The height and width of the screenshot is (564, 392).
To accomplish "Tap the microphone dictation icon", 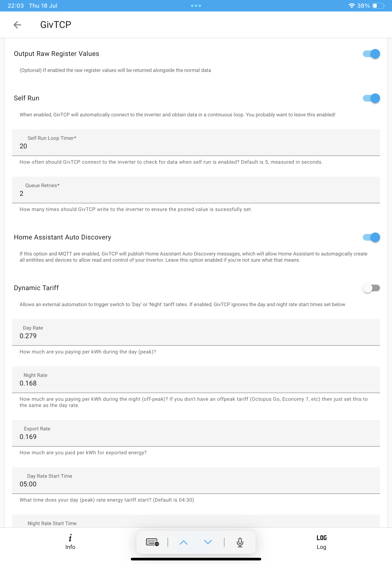I will (x=240, y=542).
